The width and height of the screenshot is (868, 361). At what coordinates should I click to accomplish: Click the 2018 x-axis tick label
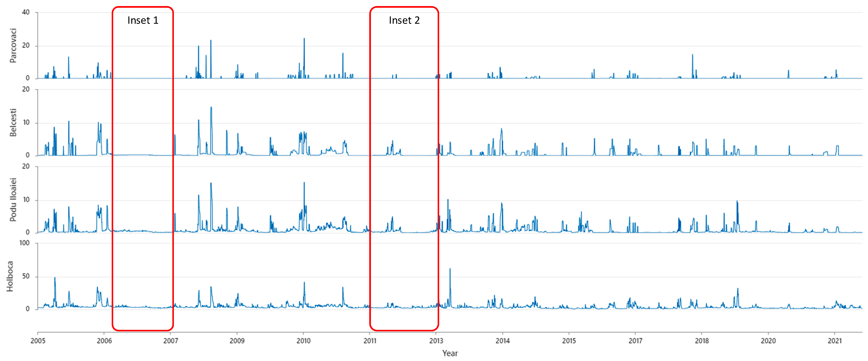point(702,341)
